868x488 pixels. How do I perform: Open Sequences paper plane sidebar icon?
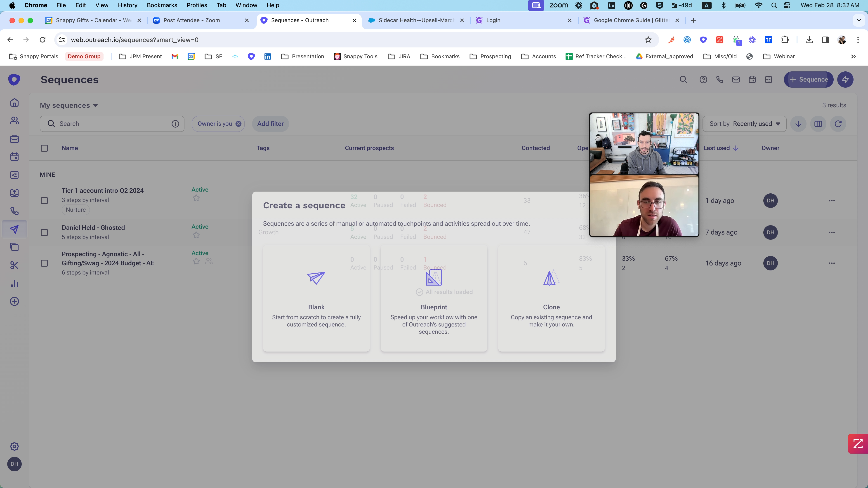14,229
